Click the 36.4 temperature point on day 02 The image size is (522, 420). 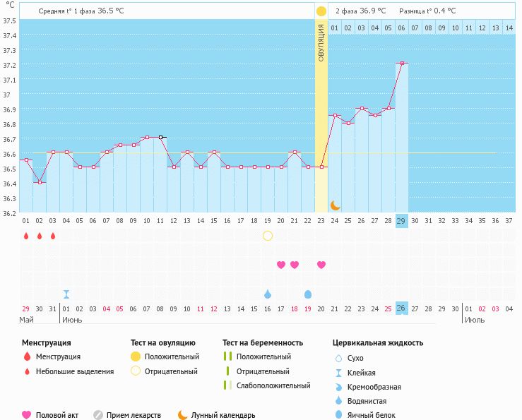40,183
